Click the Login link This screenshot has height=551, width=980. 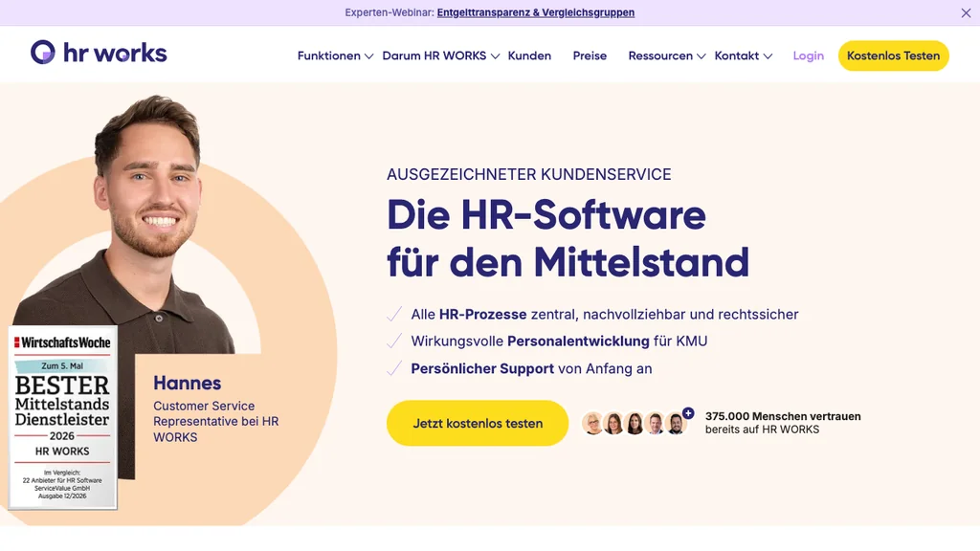[808, 55]
